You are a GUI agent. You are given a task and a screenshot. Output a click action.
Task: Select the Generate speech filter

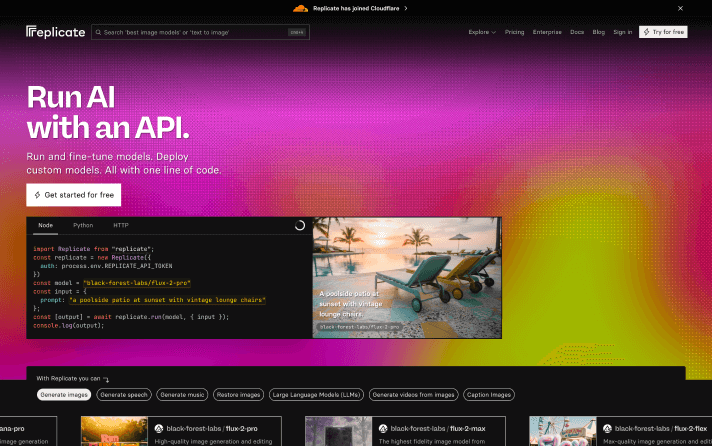[124, 395]
